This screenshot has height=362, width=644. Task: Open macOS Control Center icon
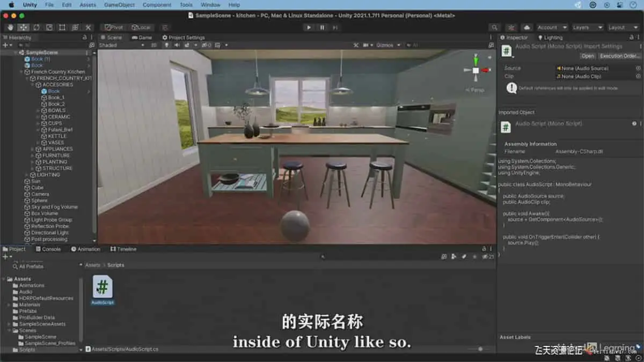(x=619, y=5)
